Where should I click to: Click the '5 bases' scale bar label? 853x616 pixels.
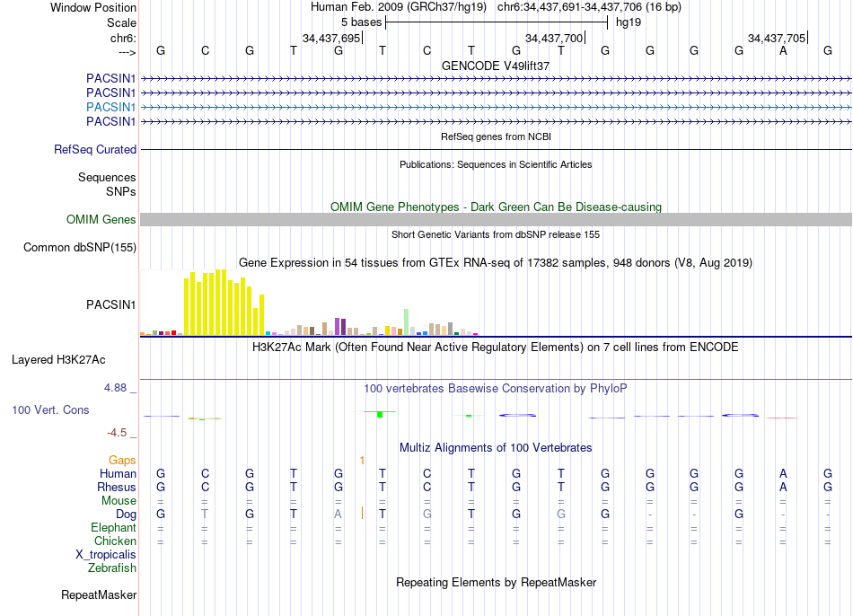coord(361,22)
